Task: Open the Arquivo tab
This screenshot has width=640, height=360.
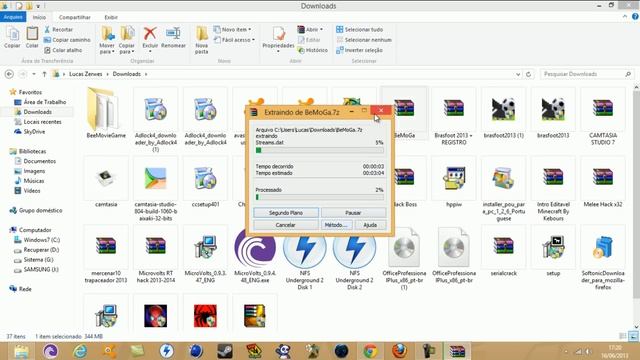Action: pyautogui.click(x=13, y=17)
